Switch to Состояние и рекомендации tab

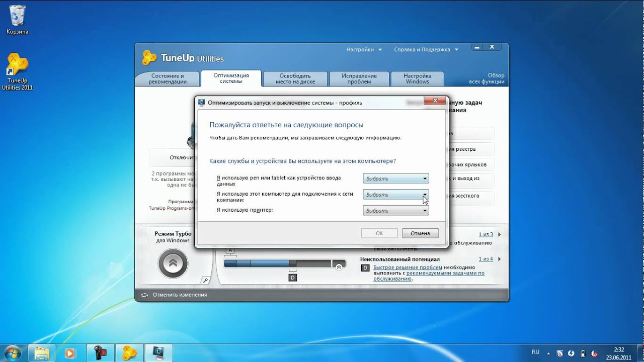click(168, 78)
